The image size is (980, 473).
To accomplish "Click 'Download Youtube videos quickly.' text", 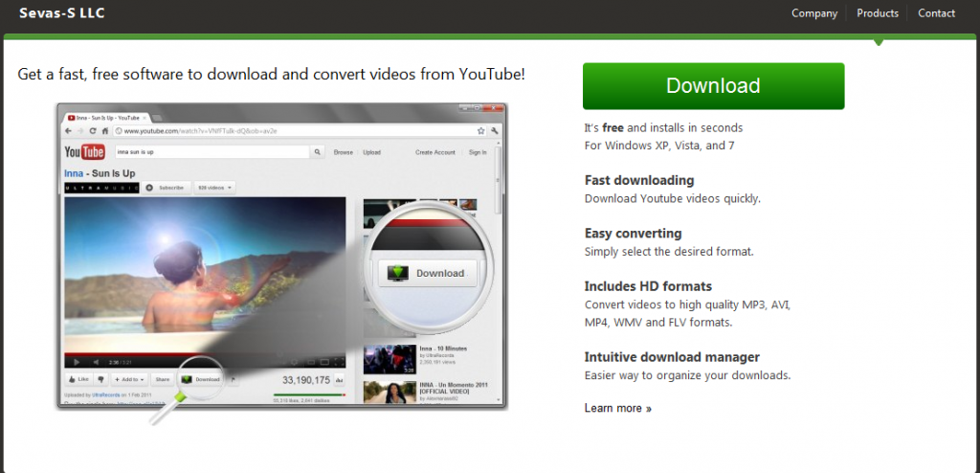I will pos(673,199).
